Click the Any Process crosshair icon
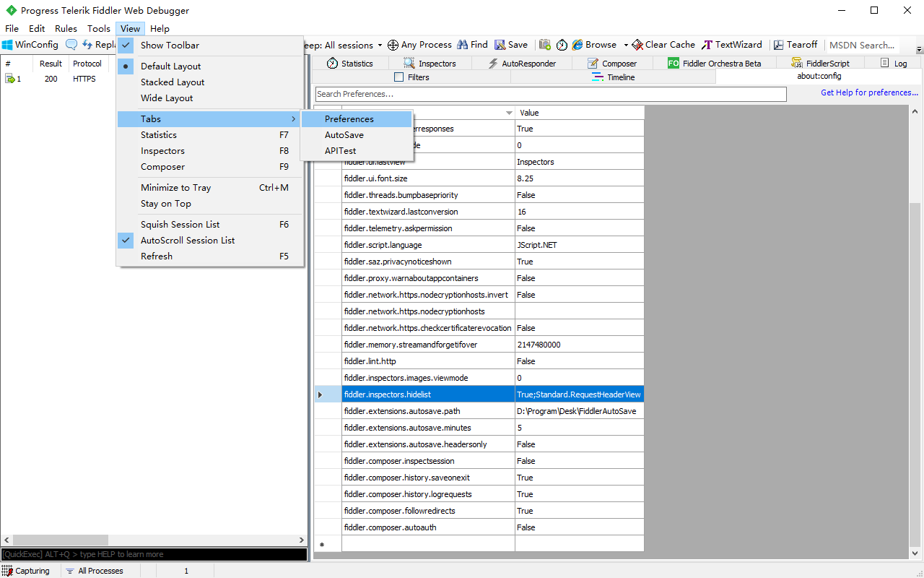This screenshot has width=924, height=578. pos(393,45)
